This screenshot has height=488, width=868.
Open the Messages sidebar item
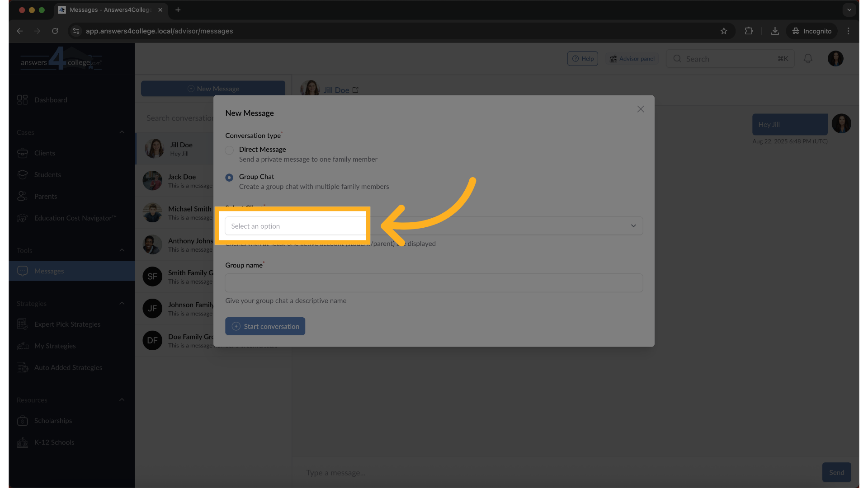coord(49,271)
